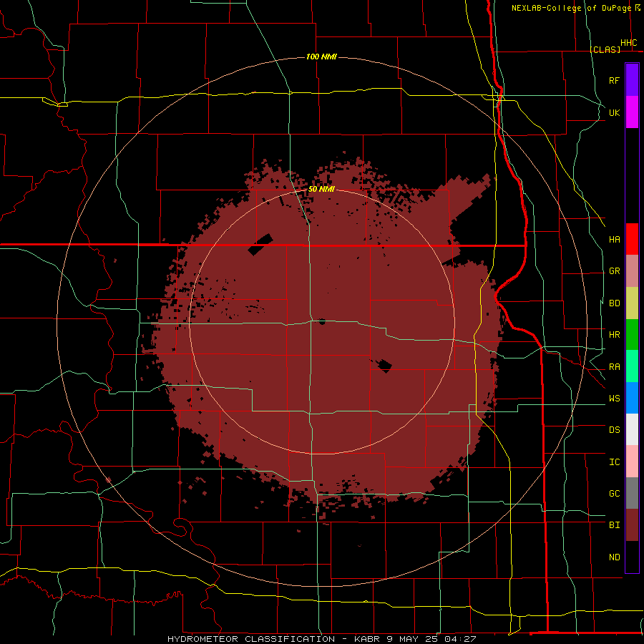Click the RF legend label
This screenshot has width=644, height=644.
pyautogui.click(x=614, y=80)
